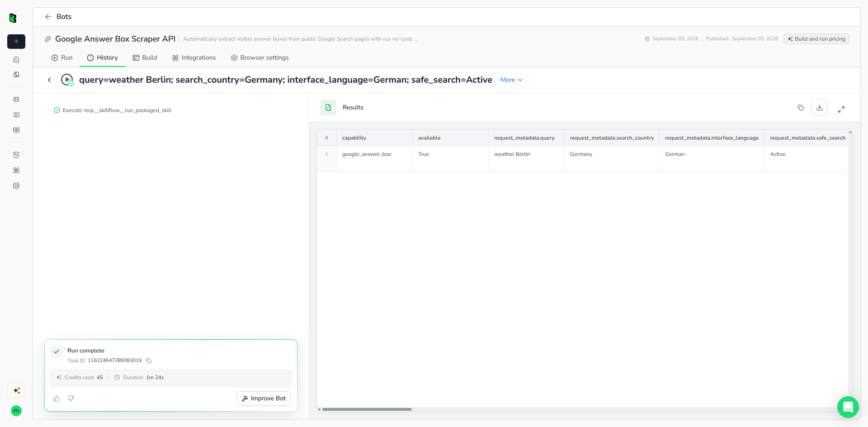Click the scroll left arrow under the table

[x=319, y=409]
